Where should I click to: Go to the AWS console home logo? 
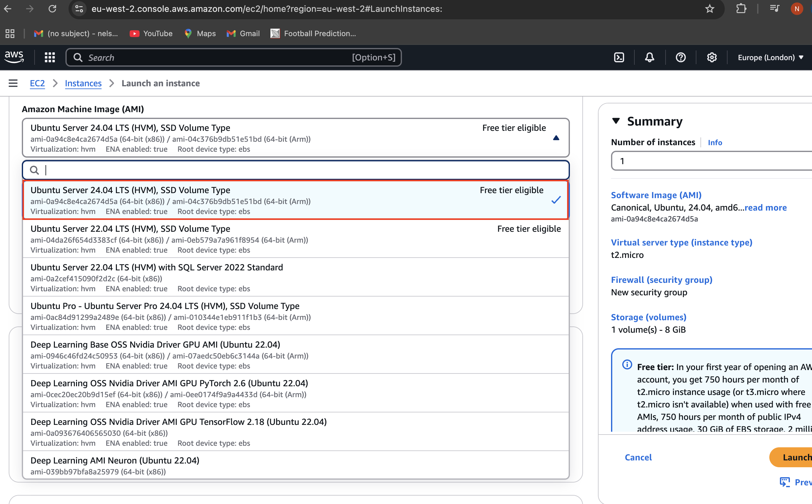(14, 57)
